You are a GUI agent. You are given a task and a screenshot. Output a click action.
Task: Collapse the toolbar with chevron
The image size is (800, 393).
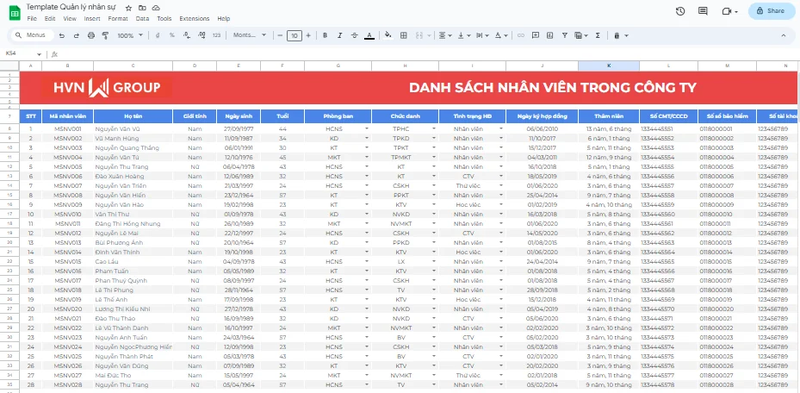[784, 36]
